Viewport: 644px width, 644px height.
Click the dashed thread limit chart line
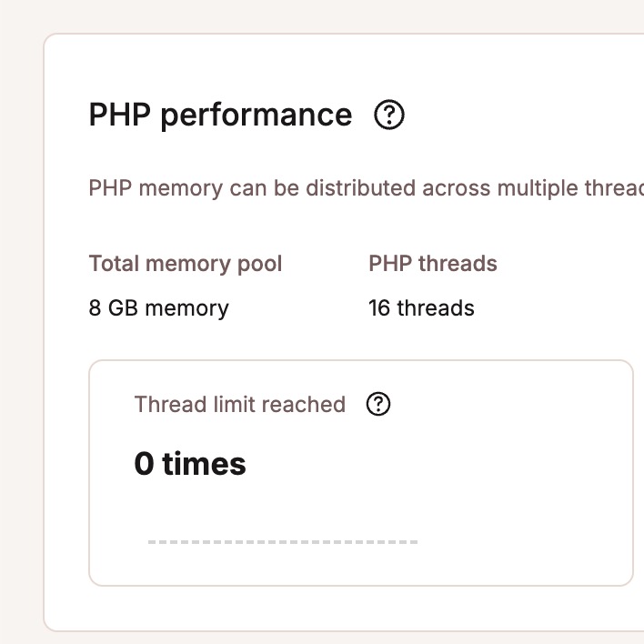tap(282, 543)
